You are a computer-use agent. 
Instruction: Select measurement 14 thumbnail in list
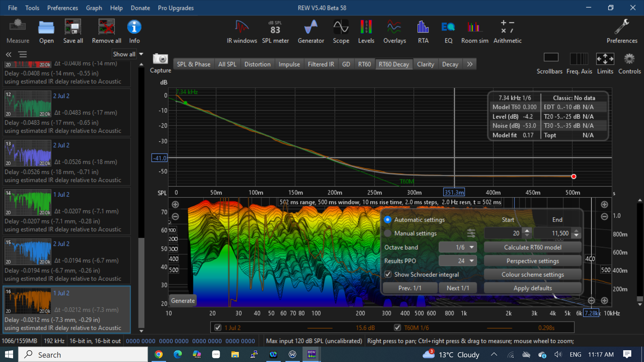point(28,202)
